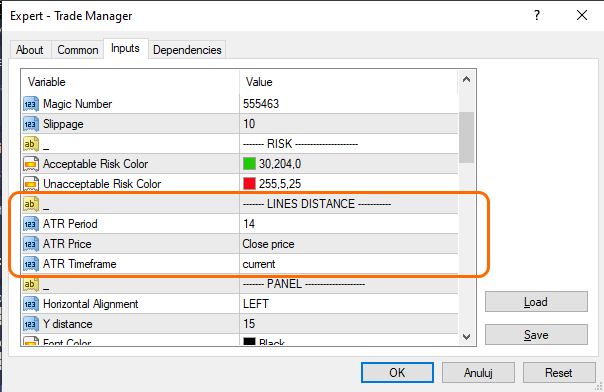This screenshot has width=604, height=392.
Task: Click the Reset button
Action: coord(559,372)
